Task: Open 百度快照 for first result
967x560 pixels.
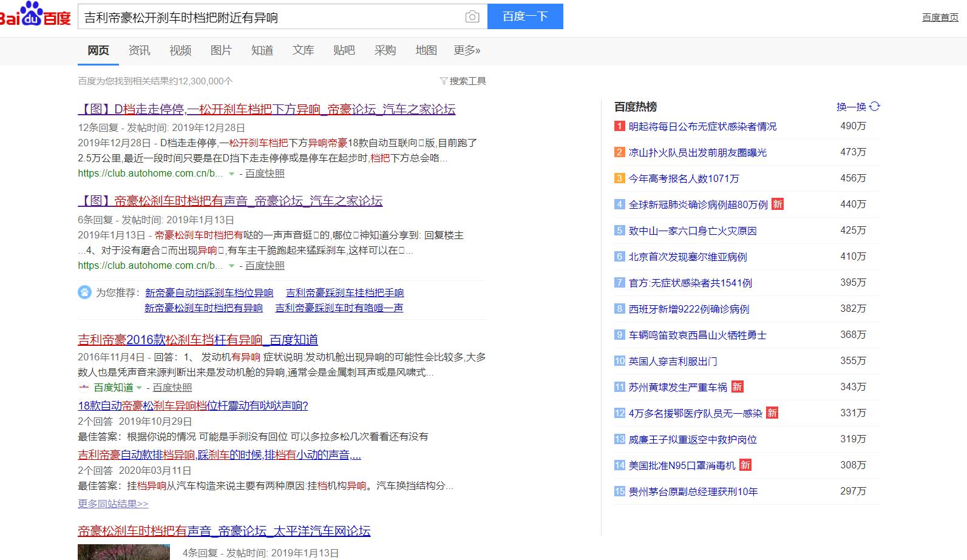Action: click(265, 174)
